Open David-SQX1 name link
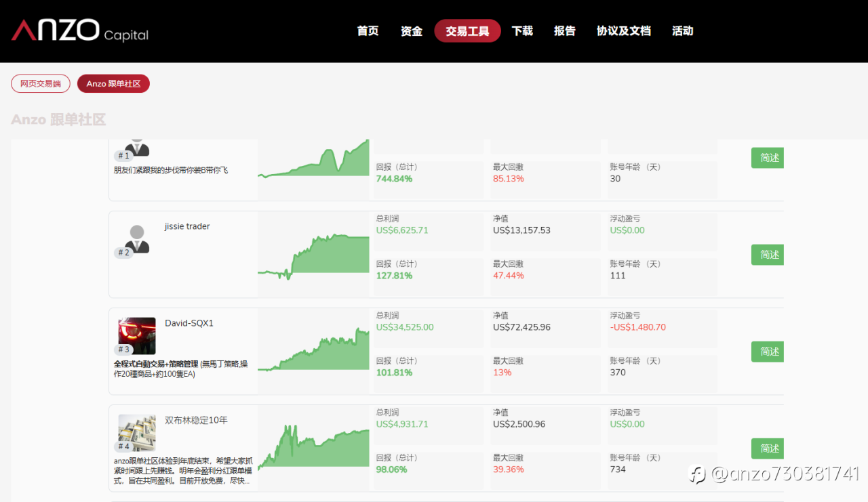The width and height of the screenshot is (868, 502). click(x=189, y=323)
